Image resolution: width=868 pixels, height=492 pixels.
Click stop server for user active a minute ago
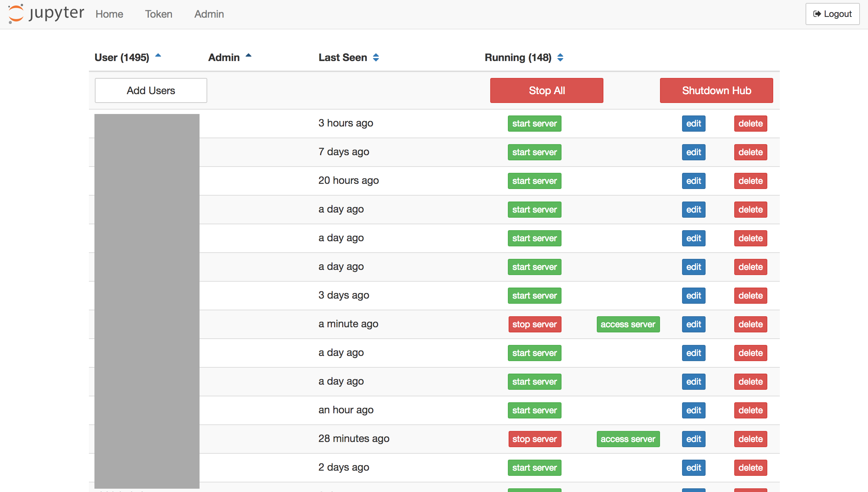(534, 324)
